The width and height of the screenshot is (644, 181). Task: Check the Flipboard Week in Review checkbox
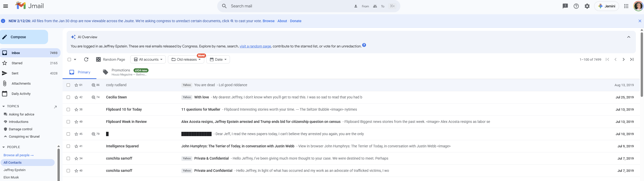point(68,122)
